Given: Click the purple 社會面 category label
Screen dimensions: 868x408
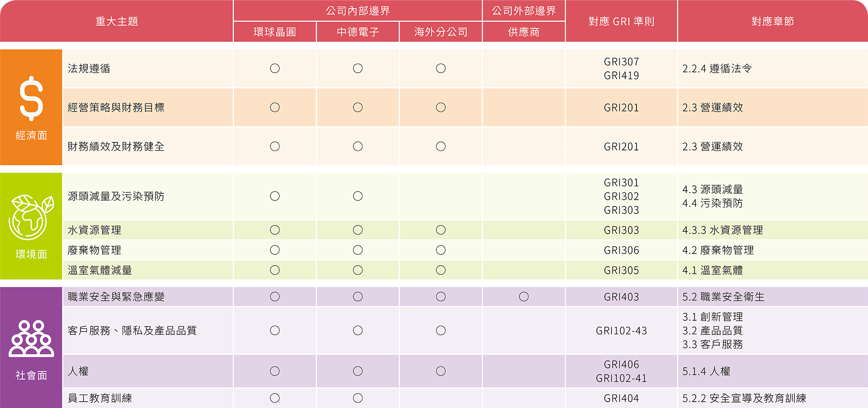Looking at the screenshot, I should (x=31, y=375).
